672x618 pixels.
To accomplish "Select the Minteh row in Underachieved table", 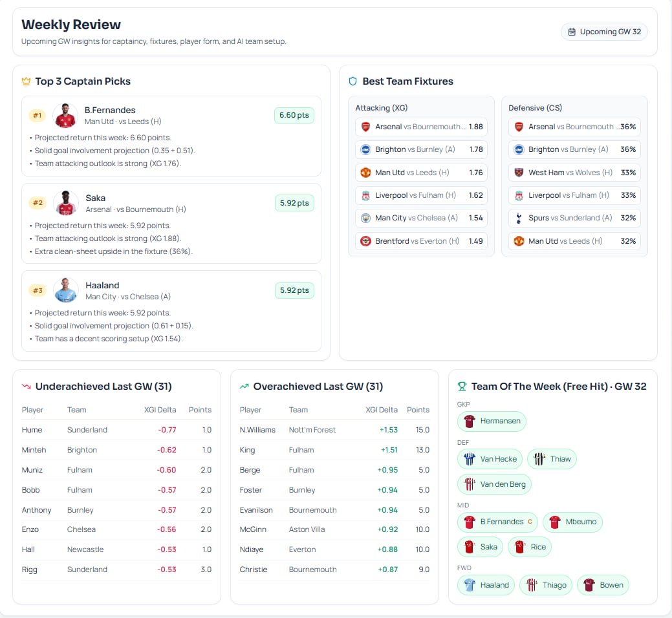I will [x=116, y=450].
